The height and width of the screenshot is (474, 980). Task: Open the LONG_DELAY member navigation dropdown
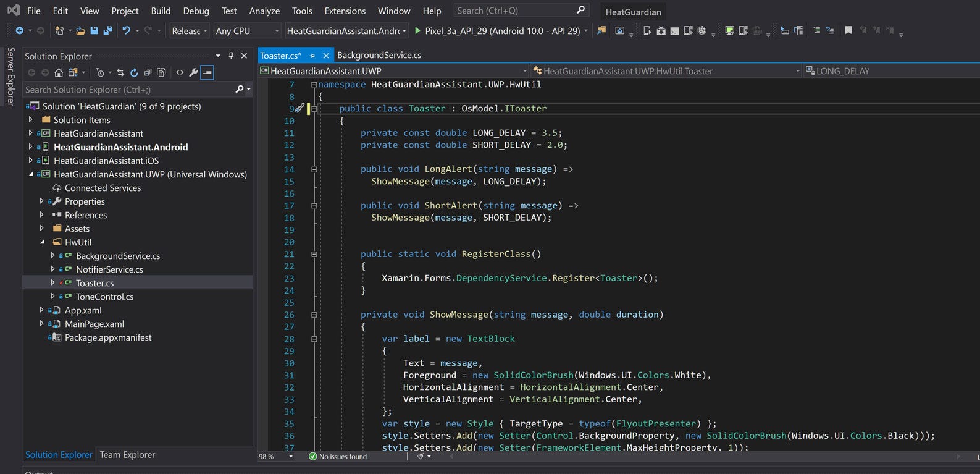tap(892, 71)
